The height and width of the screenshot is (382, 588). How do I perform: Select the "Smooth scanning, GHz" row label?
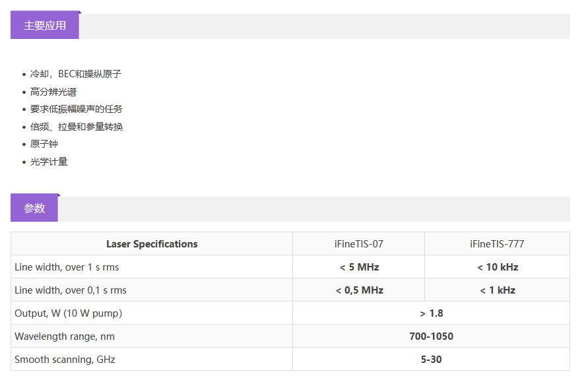(65, 360)
